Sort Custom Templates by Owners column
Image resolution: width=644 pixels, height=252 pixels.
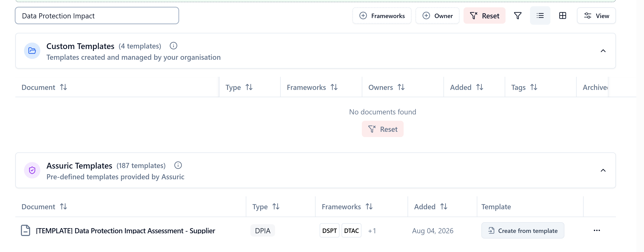tap(386, 87)
